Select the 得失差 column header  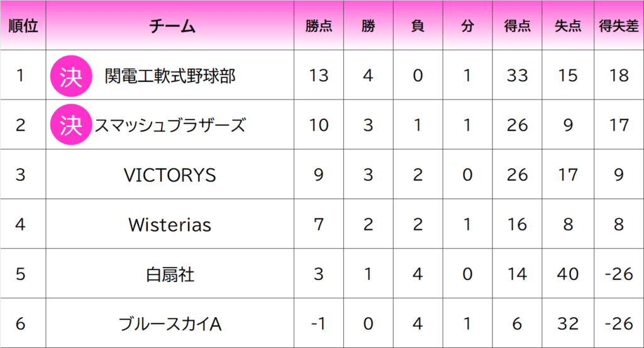[619, 26]
